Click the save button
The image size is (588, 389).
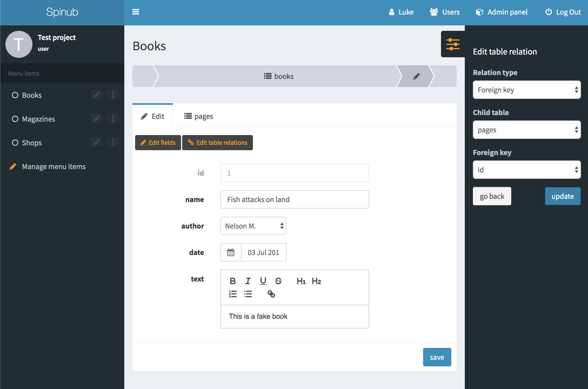[437, 357]
